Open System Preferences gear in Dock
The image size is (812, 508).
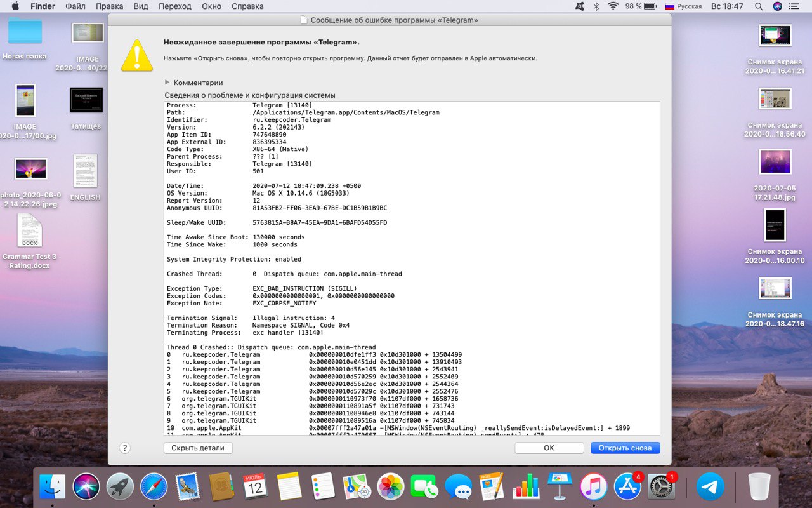click(x=662, y=487)
